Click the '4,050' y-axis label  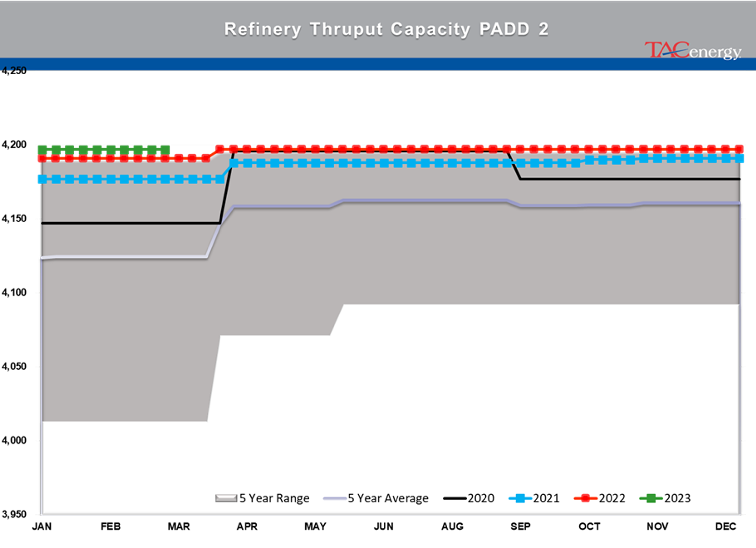tap(14, 367)
